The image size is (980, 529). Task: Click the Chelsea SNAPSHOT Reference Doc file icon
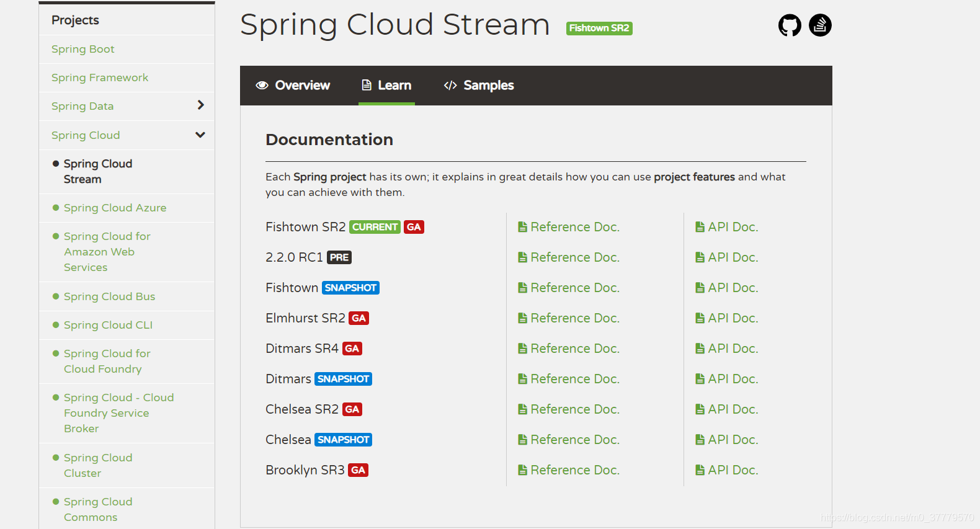point(522,440)
